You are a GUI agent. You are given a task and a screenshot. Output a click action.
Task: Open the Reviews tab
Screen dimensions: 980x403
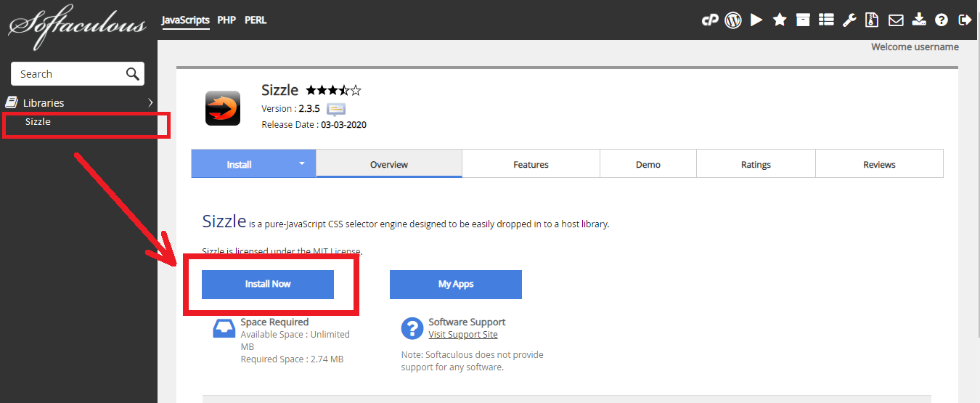click(879, 165)
